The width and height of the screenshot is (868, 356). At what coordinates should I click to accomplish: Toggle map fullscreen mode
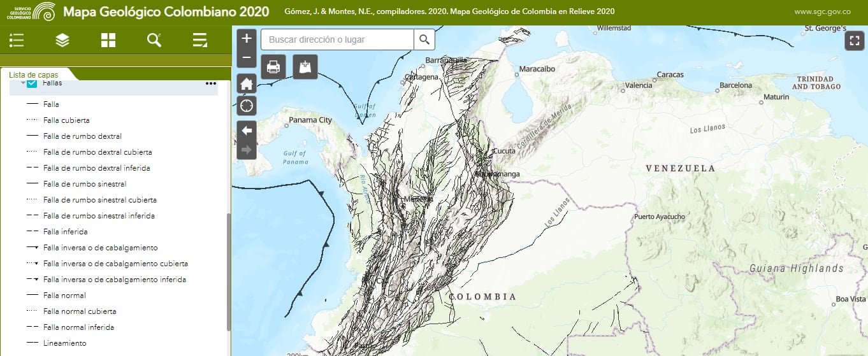pyautogui.click(x=854, y=41)
